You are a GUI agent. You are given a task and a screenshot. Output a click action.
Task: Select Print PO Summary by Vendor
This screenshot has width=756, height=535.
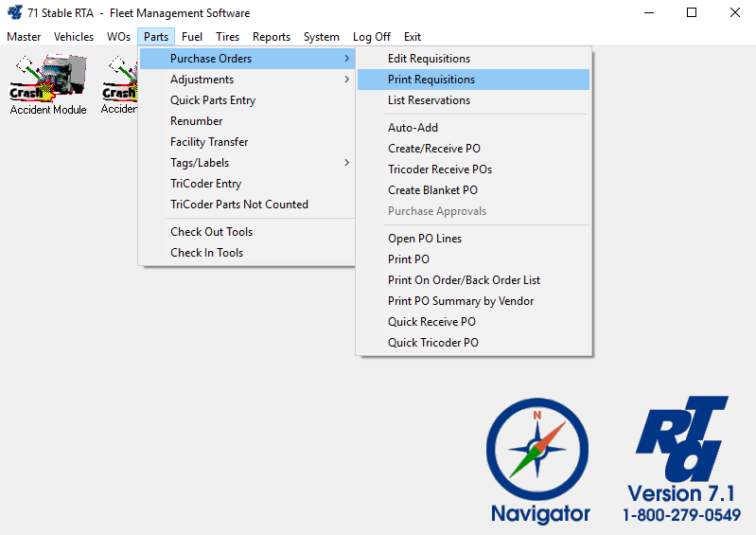point(461,301)
